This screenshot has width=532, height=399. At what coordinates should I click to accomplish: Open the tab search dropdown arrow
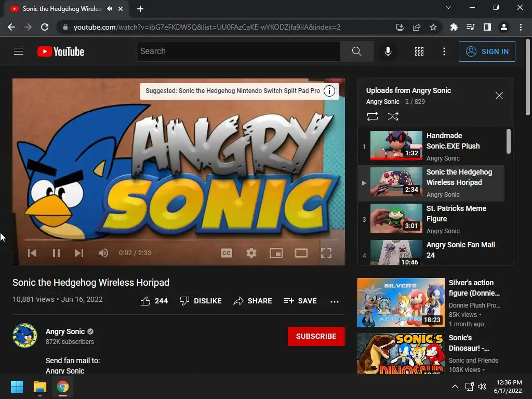click(448, 7)
